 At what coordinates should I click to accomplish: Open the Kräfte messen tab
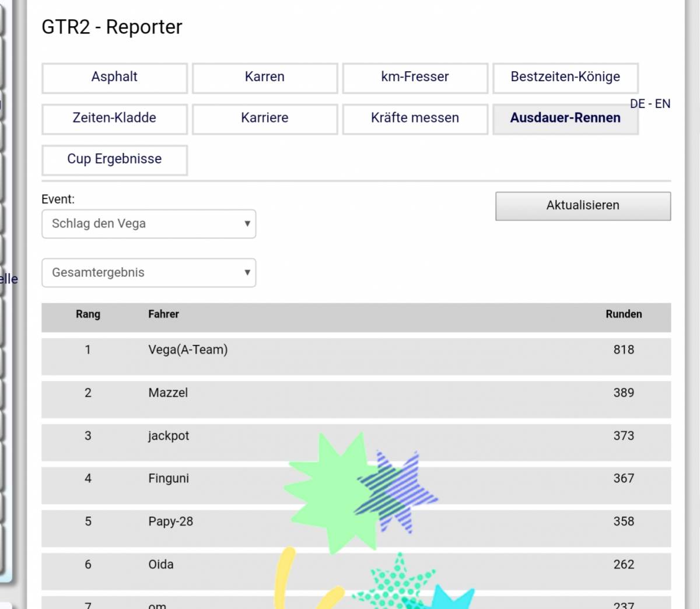[x=415, y=118]
